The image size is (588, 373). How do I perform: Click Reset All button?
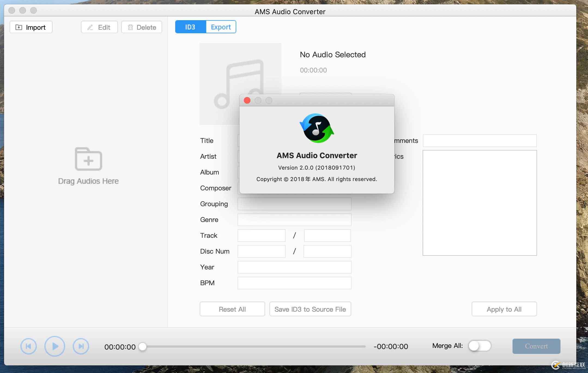[x=232, y=309]
